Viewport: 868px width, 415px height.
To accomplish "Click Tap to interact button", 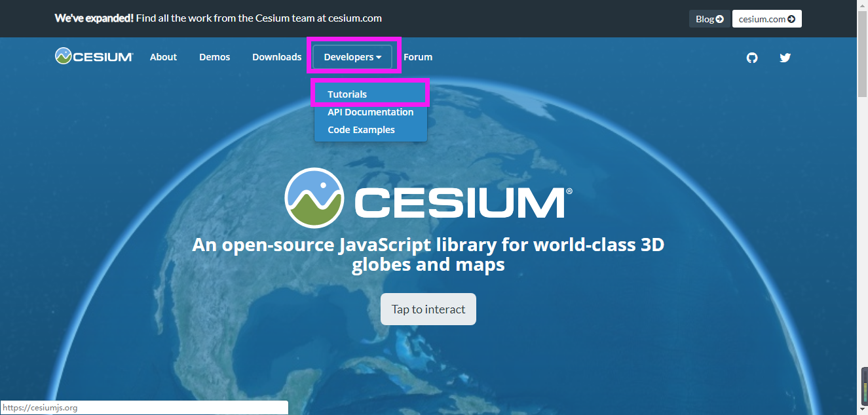I will click(x=428, y=309).
